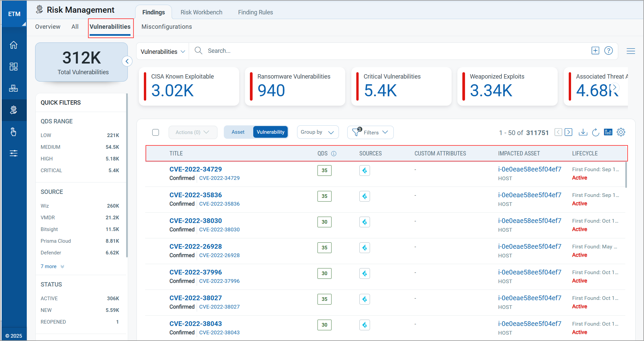The image size is (644, 341).
Task: Open table settings gear icon
Action: click(x=621, y=132)
